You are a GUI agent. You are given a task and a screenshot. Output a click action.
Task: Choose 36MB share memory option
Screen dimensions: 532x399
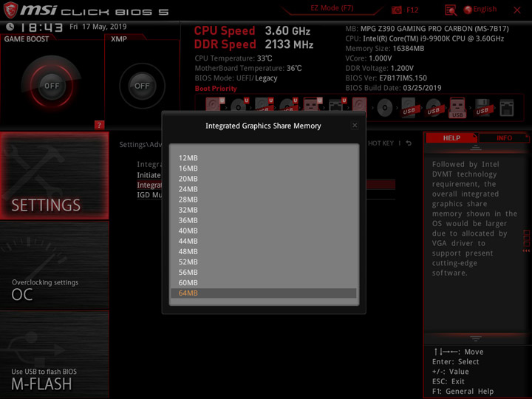point(264,220)
